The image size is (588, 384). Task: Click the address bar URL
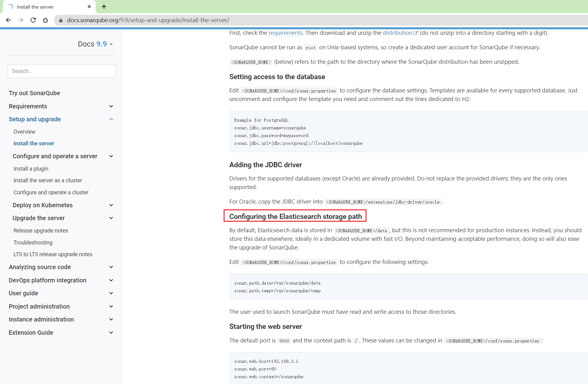click(148, 20)
